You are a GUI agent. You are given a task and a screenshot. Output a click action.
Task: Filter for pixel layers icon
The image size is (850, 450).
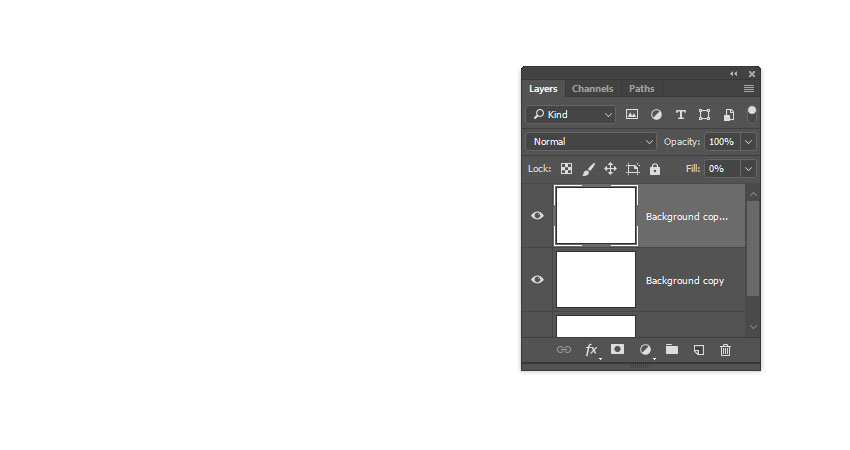[632, 114]
